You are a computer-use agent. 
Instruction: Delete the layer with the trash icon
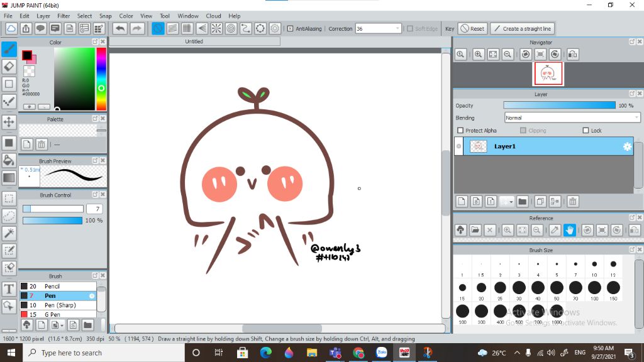point(573,202)
